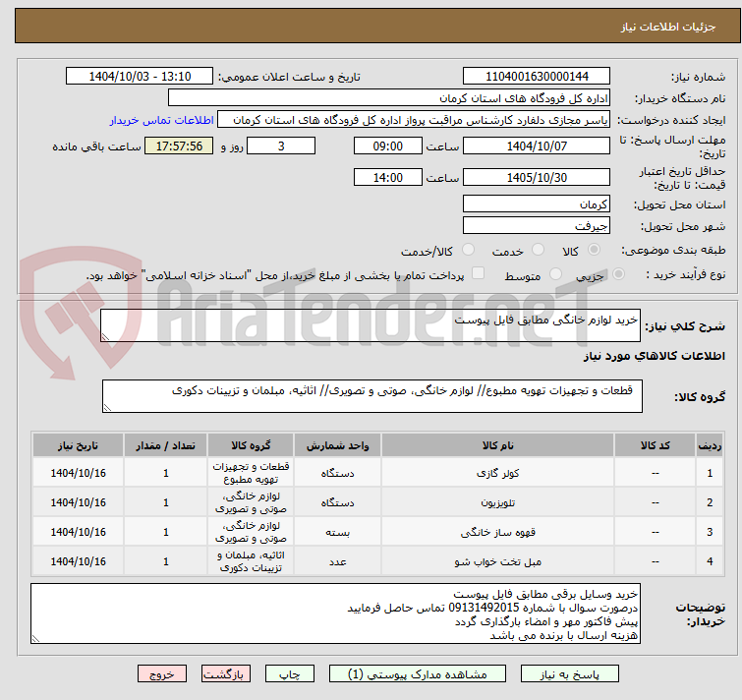The height and width of the screenshot is (700, 742).
Task: Select the جزیی purchase type radio
Action: [x=618, y=274]
